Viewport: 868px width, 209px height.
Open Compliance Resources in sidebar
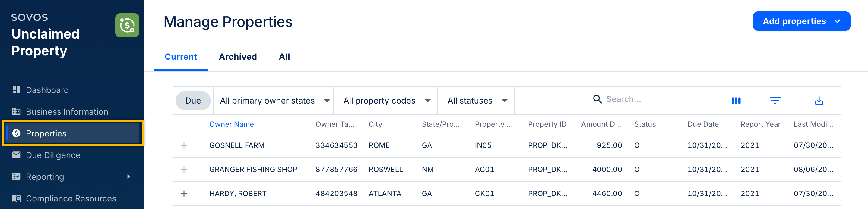tap(71, 198)
